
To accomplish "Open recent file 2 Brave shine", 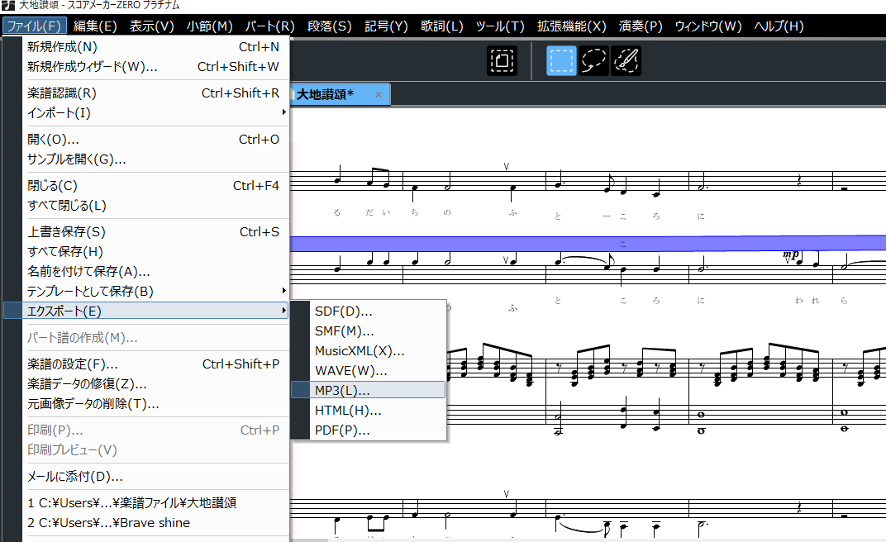I will point(154,523).
